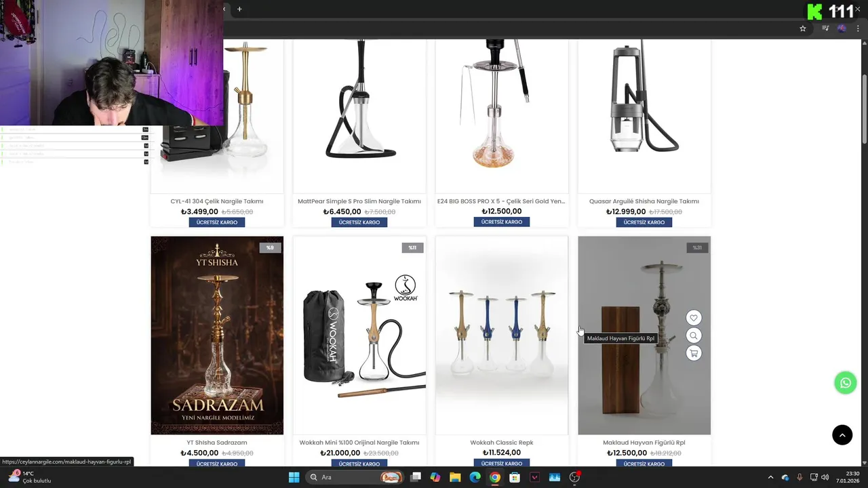Launch Copilot from the taskbar
The width and height of the screenshot is (868, 488).
[435, 477]
